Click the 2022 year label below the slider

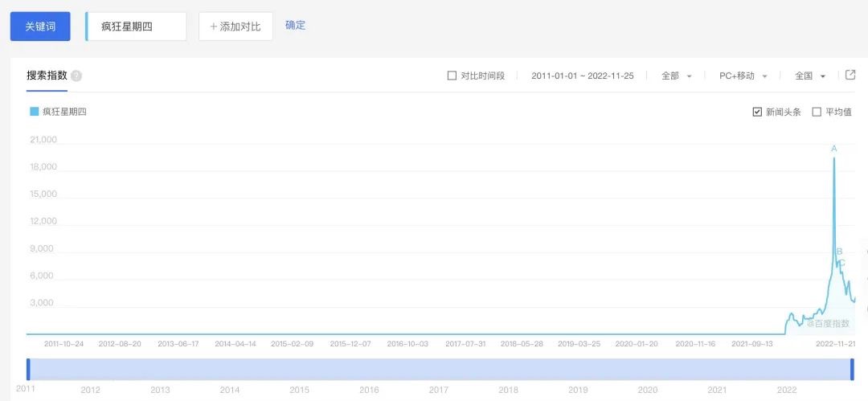point(787,390)
